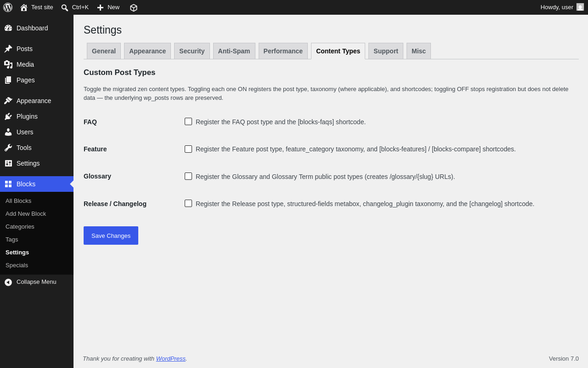Check the Release / Changelog checkbox

[188, 203]
